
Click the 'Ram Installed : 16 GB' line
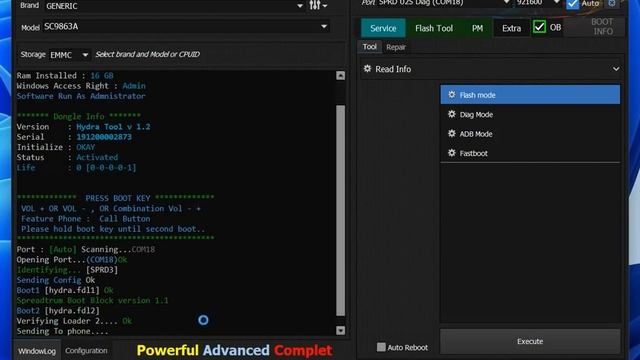pyautogui.click(x=65, y=76)
